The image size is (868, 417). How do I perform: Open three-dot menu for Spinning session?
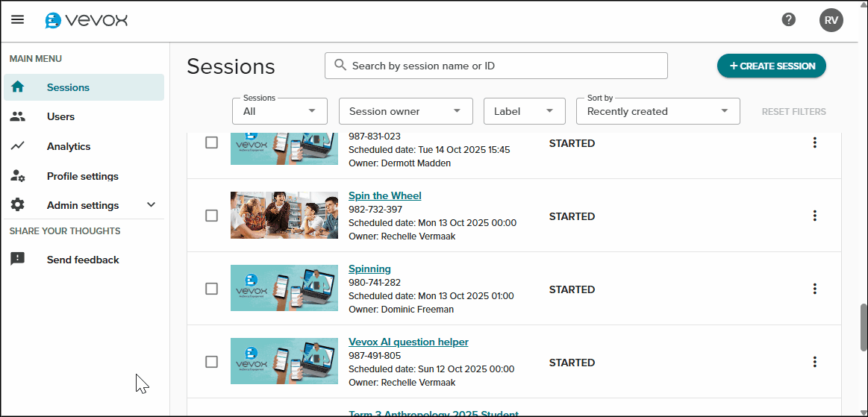(x=814, y=289)
